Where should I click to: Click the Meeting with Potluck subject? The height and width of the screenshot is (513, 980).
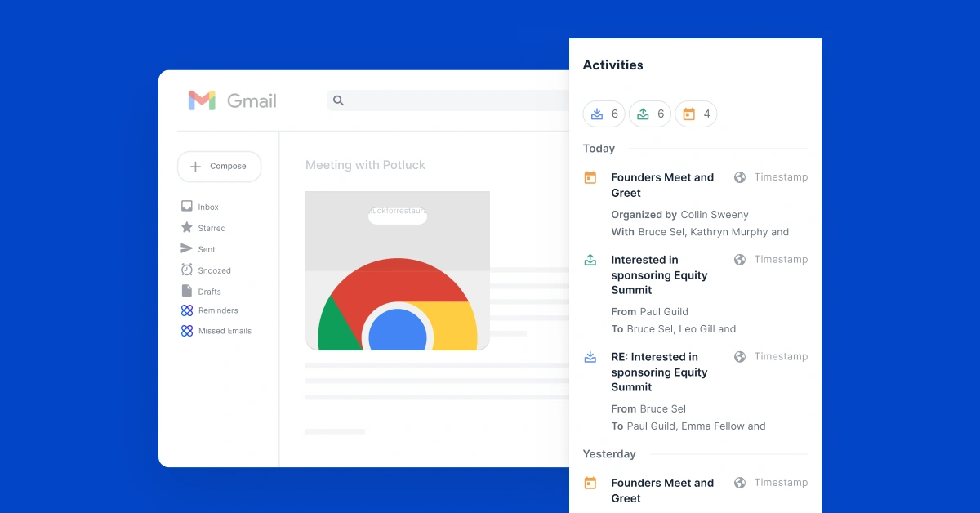pos(365,165)
